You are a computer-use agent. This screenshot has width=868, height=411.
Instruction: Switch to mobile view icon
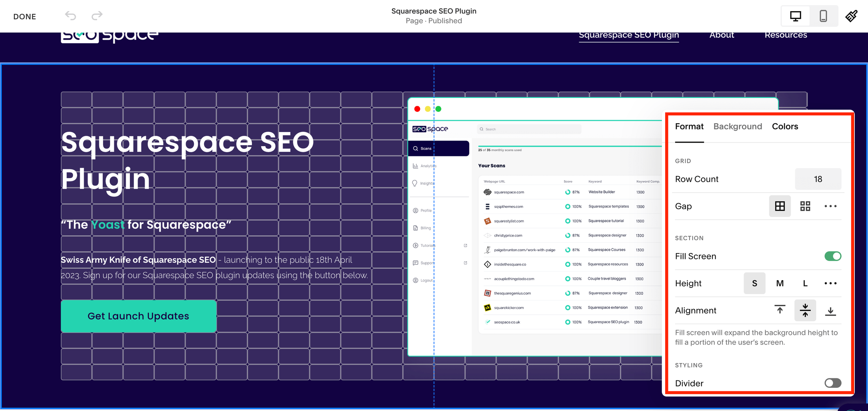(x=823, y=16)
